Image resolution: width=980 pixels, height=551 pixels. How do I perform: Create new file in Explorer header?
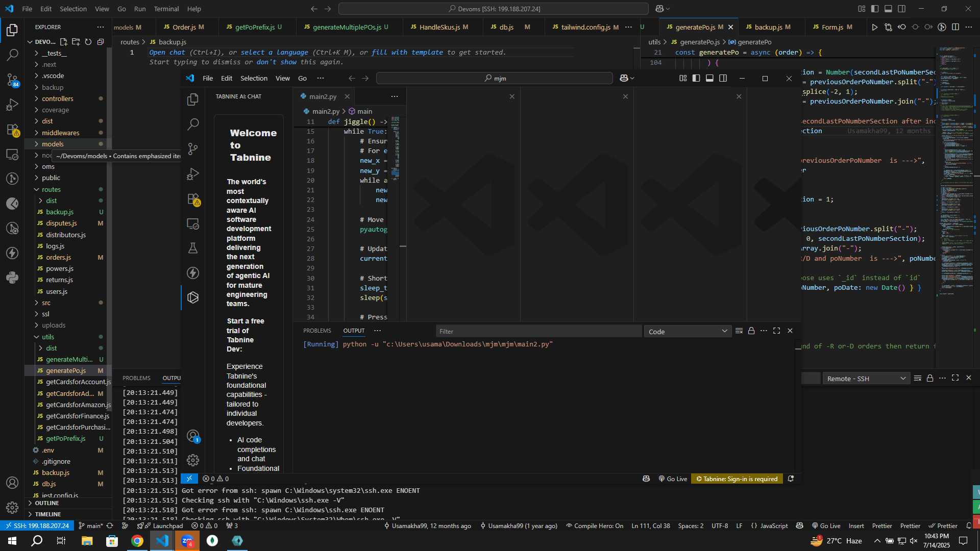point(64,42)
